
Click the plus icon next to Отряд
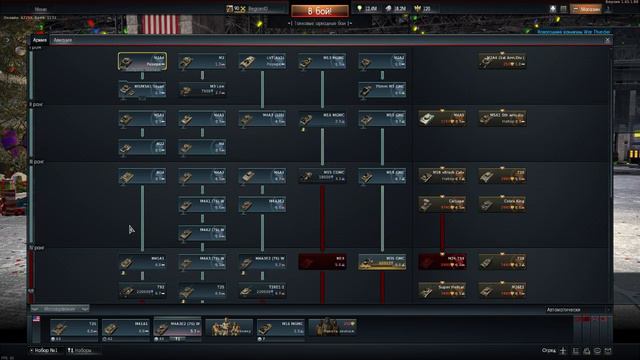point(563,351)
